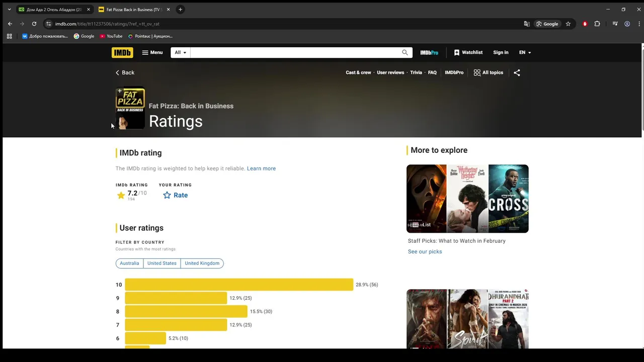644x362 pixels.
Task: Click the Google lens chip
Action: [x=547, y=24]
